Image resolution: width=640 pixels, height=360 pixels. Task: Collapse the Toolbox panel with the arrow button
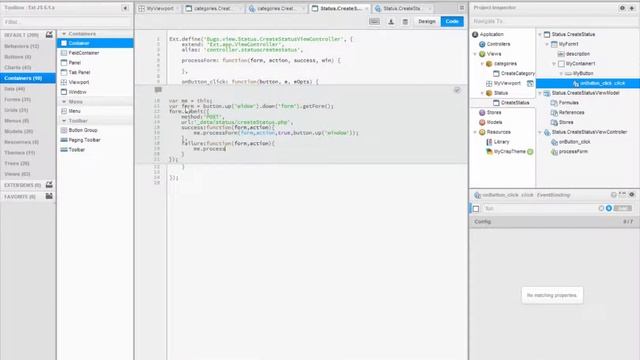coord(125,8)
